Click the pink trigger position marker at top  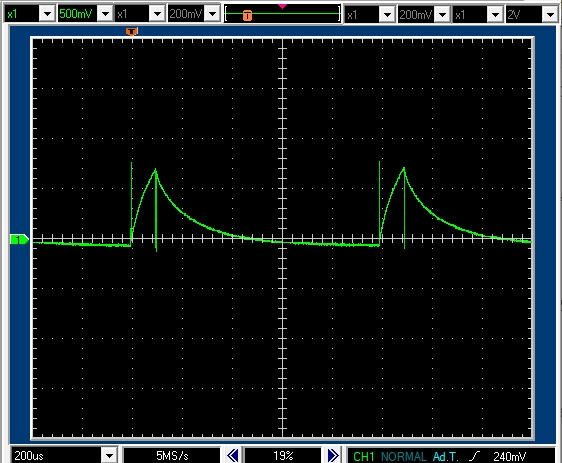coord(282,6)
